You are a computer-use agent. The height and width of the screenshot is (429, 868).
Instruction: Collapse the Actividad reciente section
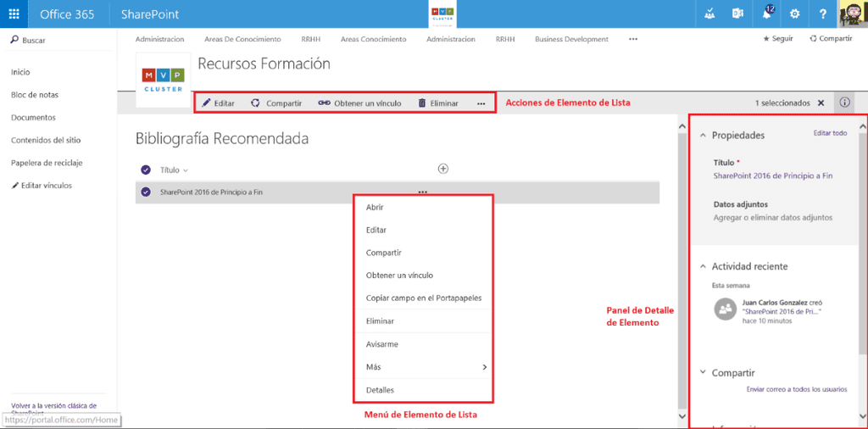(704, 266)
